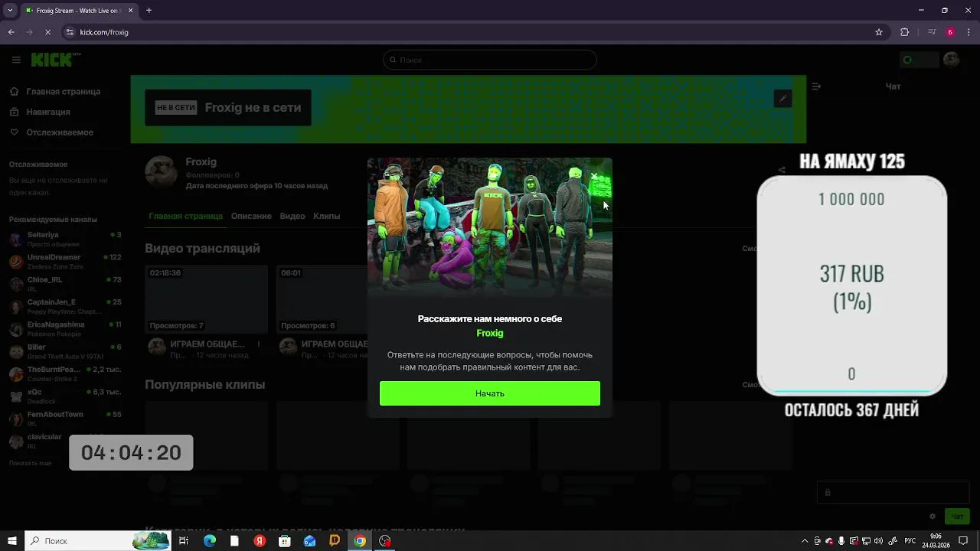Image resolution: width=980 pixels, height=551 pixels.
Task: Click the address bar kick.com/froxig
Action: tap(475, 32)
